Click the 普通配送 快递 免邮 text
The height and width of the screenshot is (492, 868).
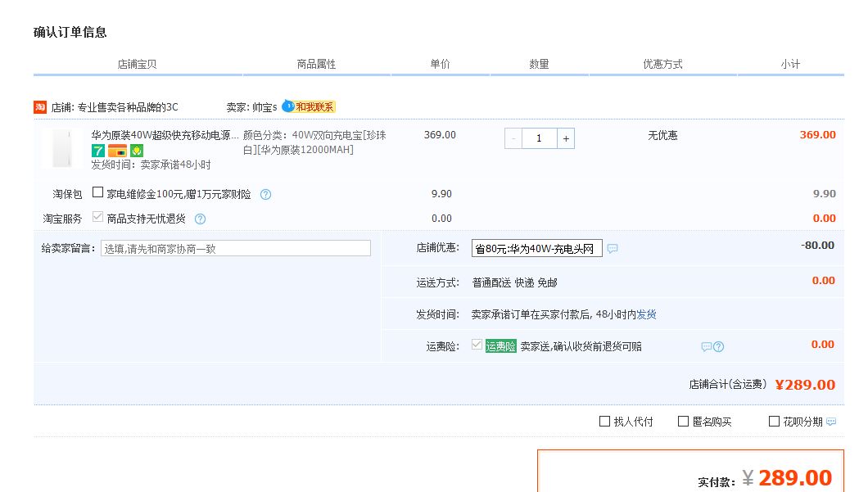tap(514, 282)
